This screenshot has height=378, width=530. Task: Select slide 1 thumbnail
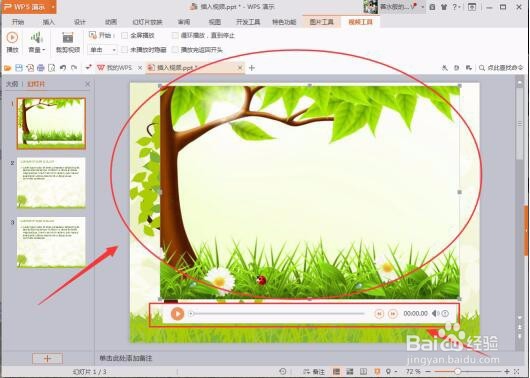(x=51, y=123)
